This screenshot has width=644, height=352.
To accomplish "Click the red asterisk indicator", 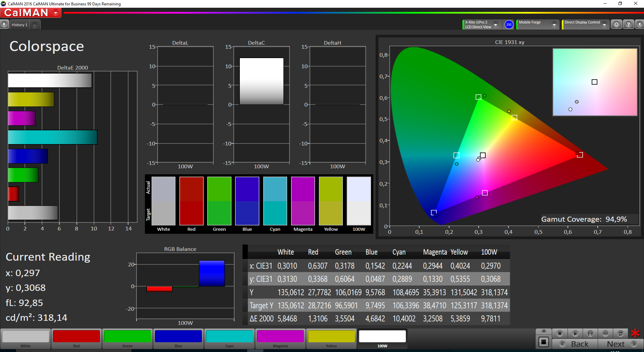I will click(x=635, y=334).
